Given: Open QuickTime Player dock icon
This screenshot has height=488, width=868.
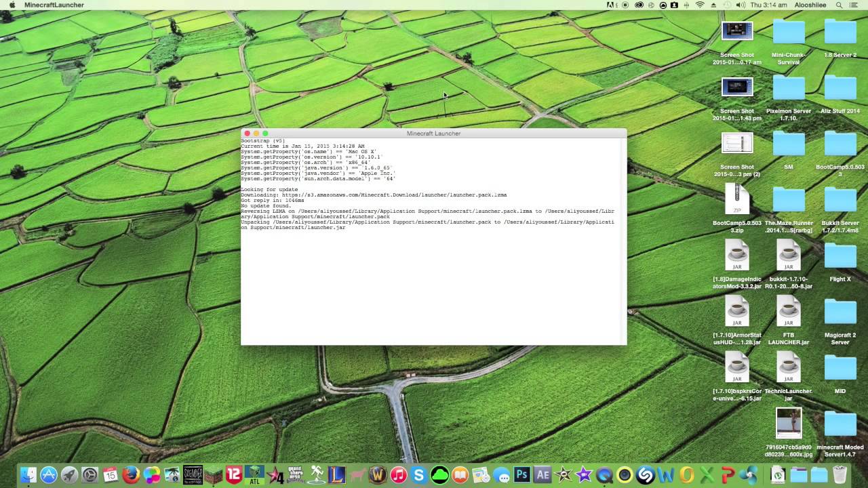Looking at the screenshot, I should (604, 475).
